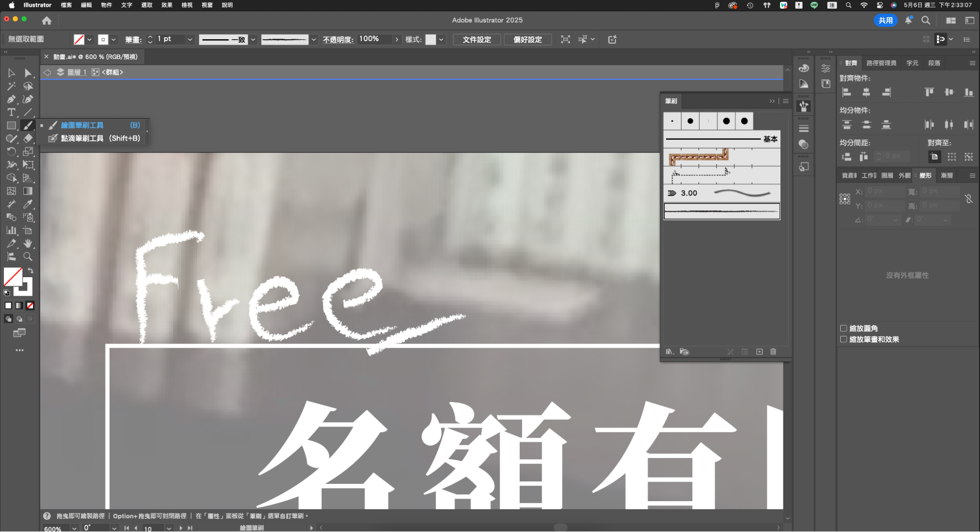Toggle Draw Normal mode
The image size is (980, 532).
(x=8, y=319)
